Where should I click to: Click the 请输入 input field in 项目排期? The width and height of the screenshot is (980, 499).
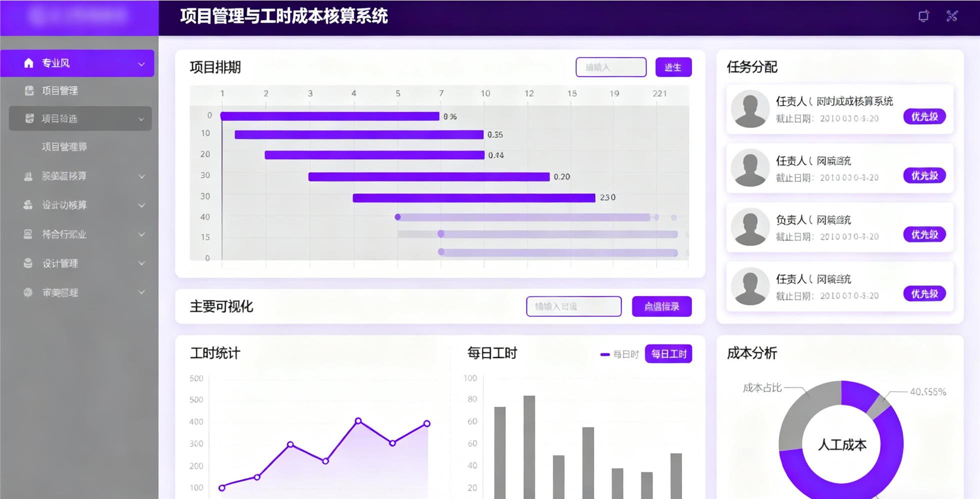[x=610, y=67]
